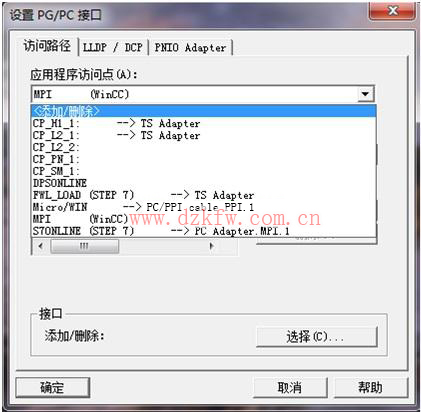Choose CP_L2_1 TS Adapter entry
Screen dimensions: 421x412
coord(204,135)
